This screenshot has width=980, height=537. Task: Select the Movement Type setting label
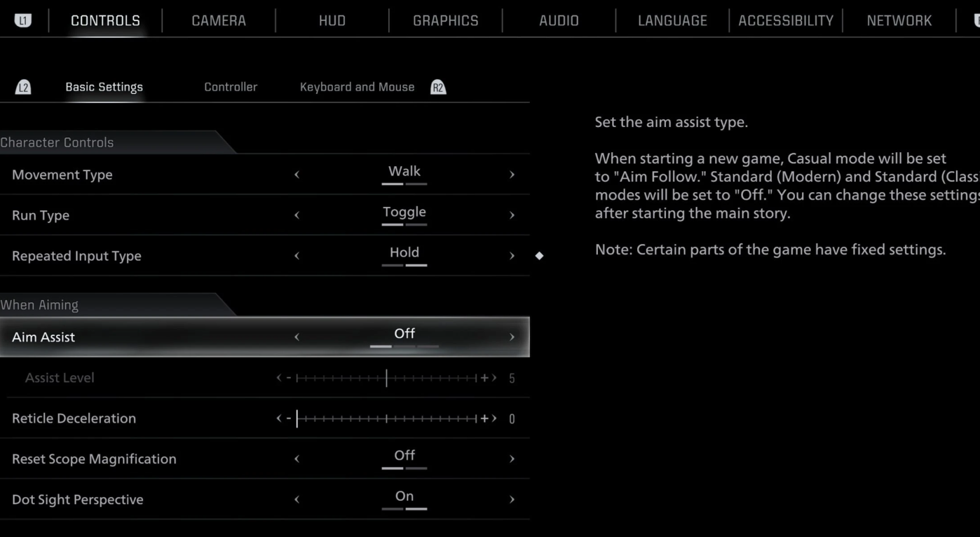pos(62,175)
